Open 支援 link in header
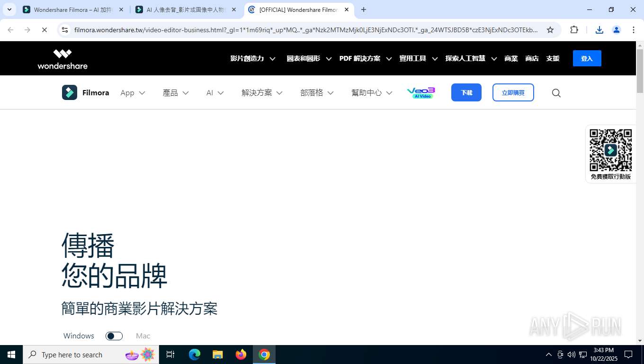This screenshot has width=644, height=364. pyautogui.click(x=553, y=59)
